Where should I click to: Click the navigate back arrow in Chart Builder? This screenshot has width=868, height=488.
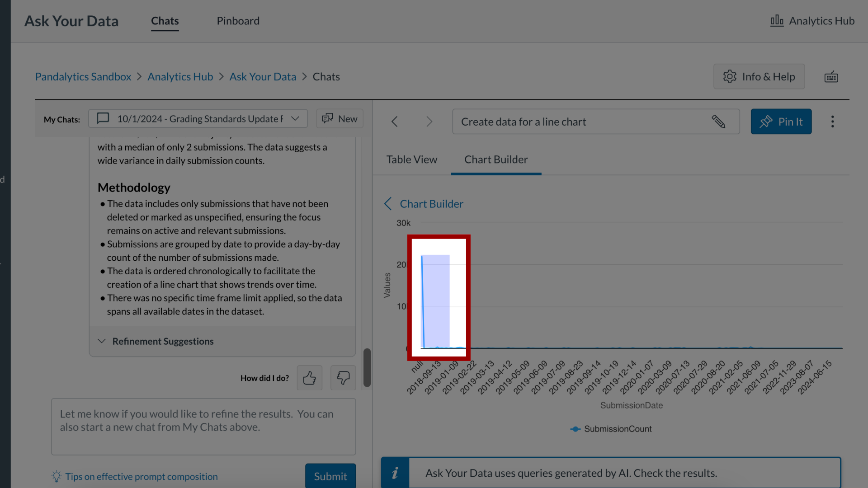click(388, 204)
